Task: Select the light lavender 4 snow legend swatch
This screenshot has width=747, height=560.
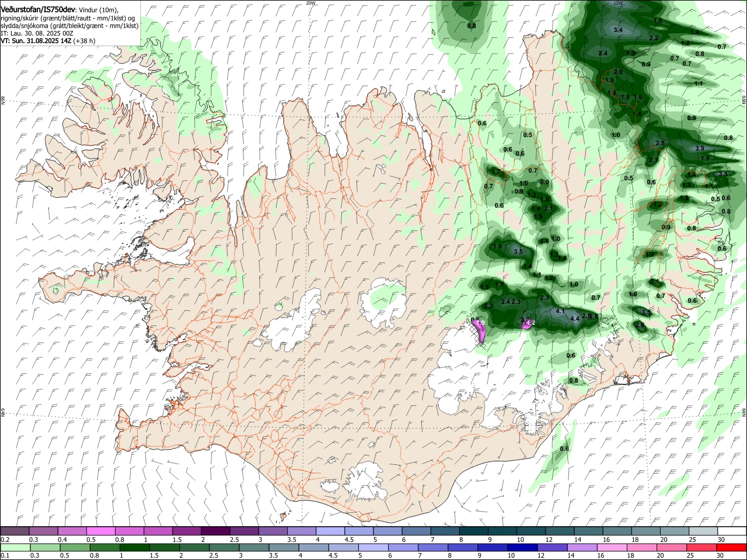Action: point(330,531)
